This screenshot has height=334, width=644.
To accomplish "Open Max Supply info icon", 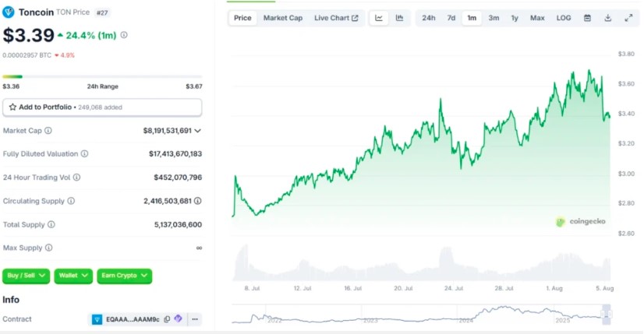I will click(48, 248).
